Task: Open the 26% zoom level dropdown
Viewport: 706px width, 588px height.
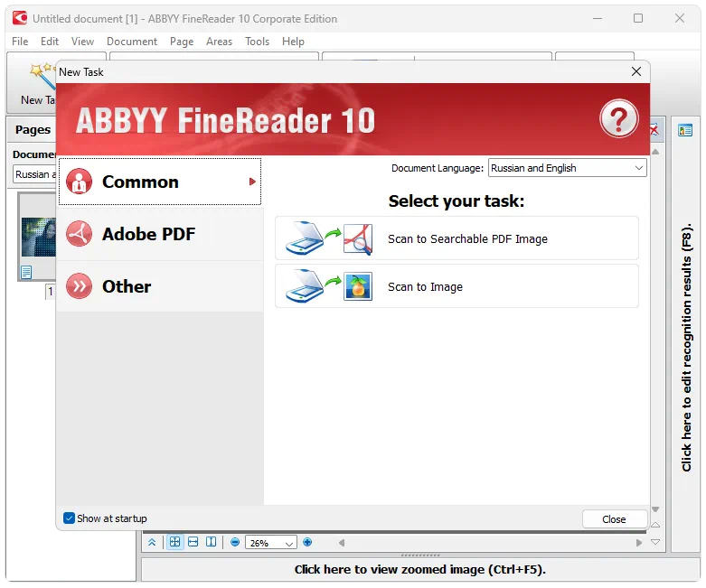Action: tap(270, 543)
